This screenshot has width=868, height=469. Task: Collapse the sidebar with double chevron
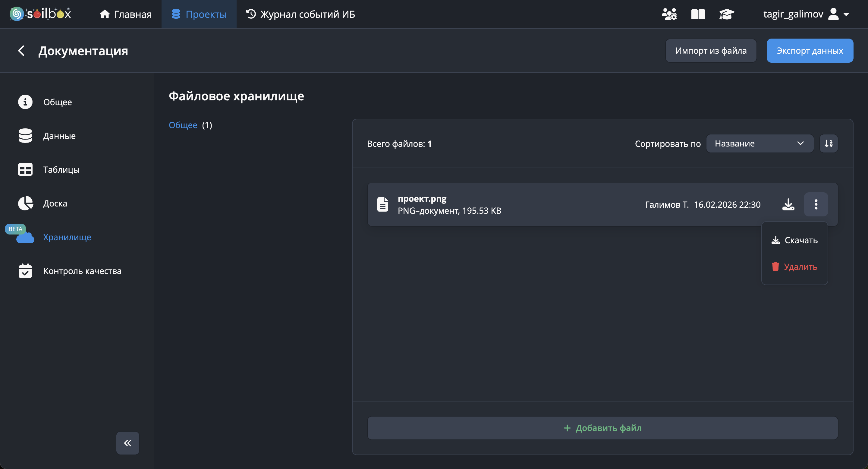[x=127, y=443]
